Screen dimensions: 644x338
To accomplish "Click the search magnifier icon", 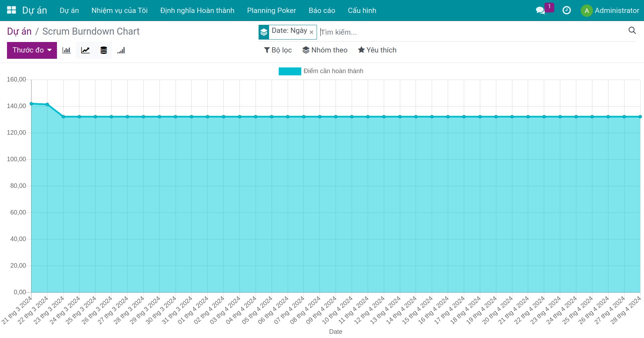I will click(x=632, y=30).
